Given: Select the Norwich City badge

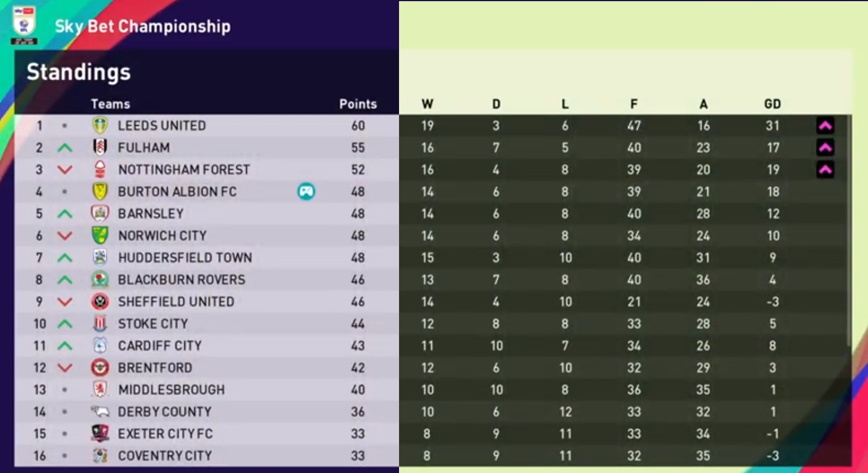Looking at the screenshot, I should [100, 236].
